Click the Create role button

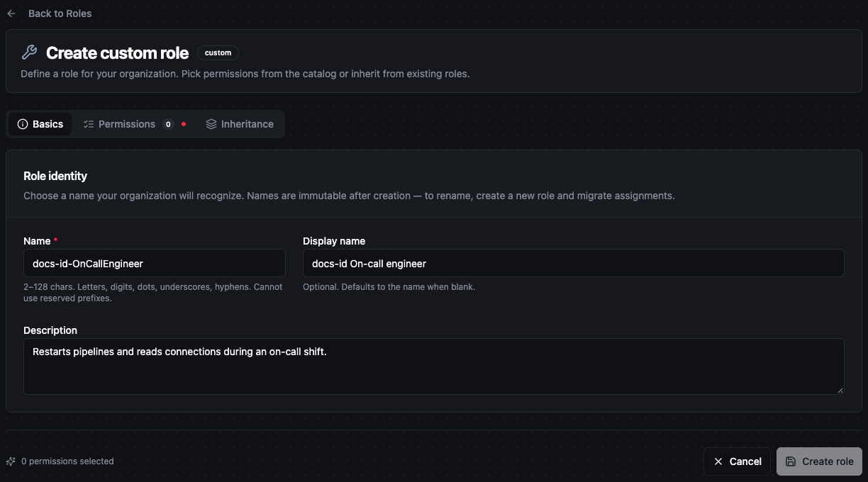click(x=819, y=461)
